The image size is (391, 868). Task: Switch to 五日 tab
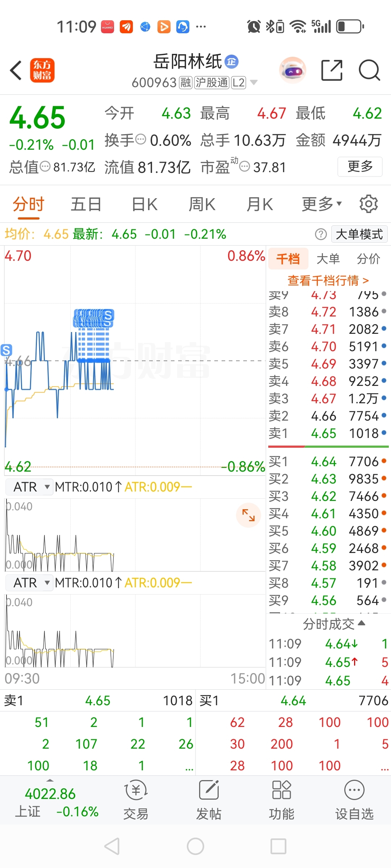[86, 204]
